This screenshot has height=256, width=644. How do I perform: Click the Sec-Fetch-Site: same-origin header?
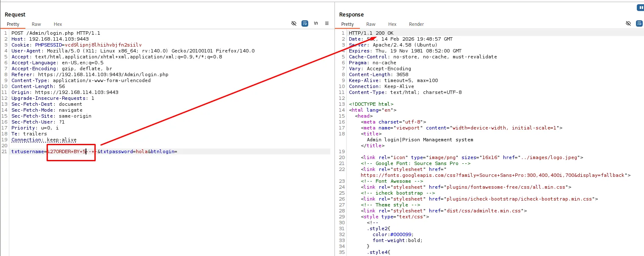[x=51, y=116]
